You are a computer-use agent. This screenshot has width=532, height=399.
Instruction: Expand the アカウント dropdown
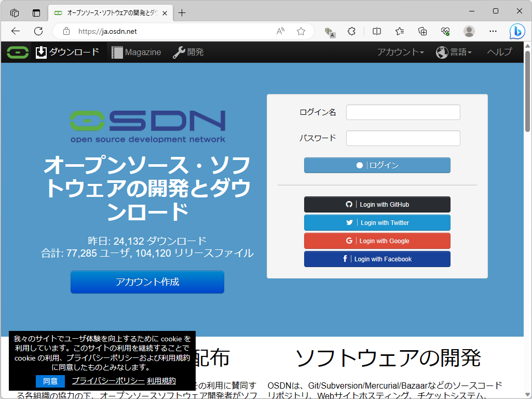tap(400, 52)
